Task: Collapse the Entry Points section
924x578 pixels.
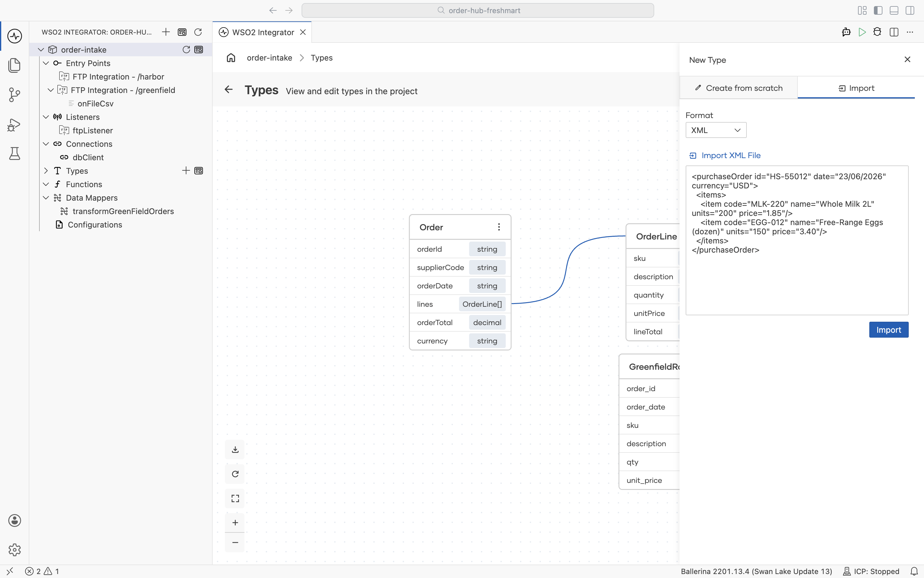Action: pos(46,63)
